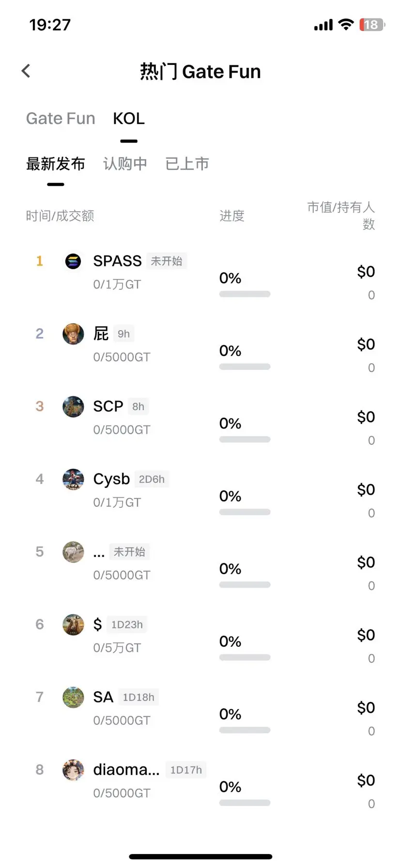Open the 已上市 sub-tab
The height and width of the screenshot is (868, 401).
point(187,164)
